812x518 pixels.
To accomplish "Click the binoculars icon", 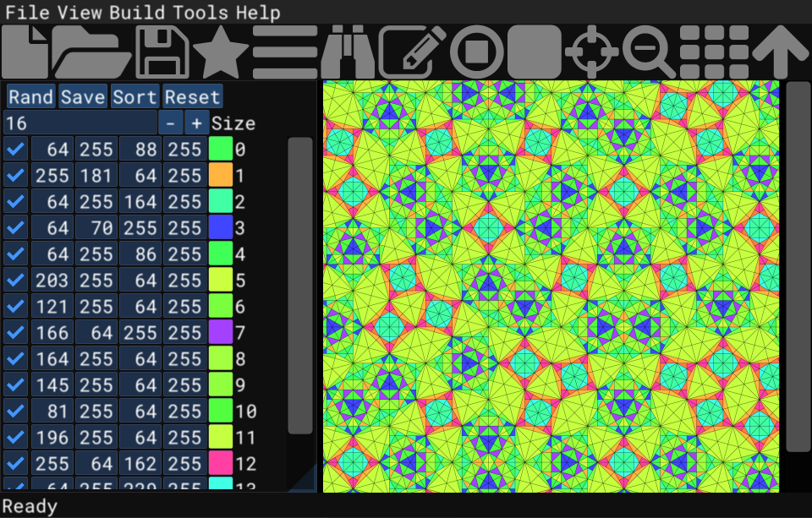I will pyautogui.click(x=348, y=52).
